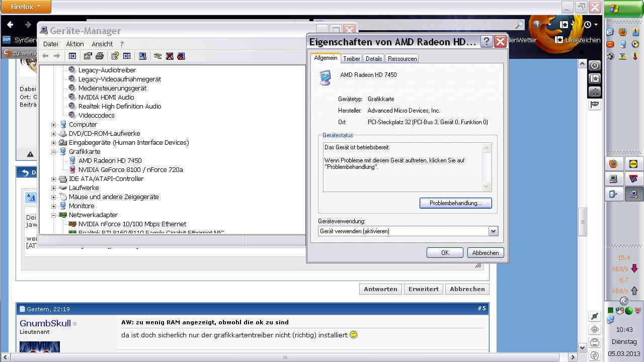Image resolution: width=644 pixels, height=362 pixels.
Task: Click the Problembehandlung... button
Action: point(455,203)
